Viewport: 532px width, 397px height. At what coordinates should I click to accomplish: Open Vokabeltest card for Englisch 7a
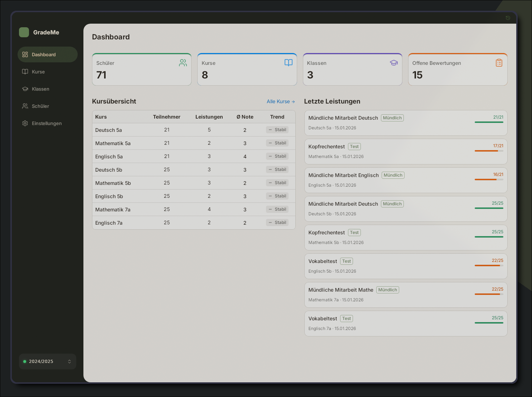(406, 324)
